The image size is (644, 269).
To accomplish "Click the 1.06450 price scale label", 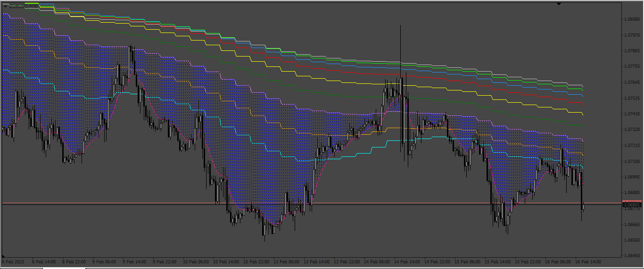I will point(632,256).
